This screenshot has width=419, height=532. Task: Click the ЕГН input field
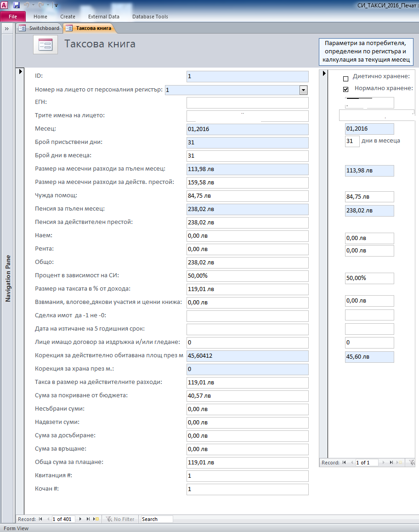pyautogui.click(x=248, y=103)
